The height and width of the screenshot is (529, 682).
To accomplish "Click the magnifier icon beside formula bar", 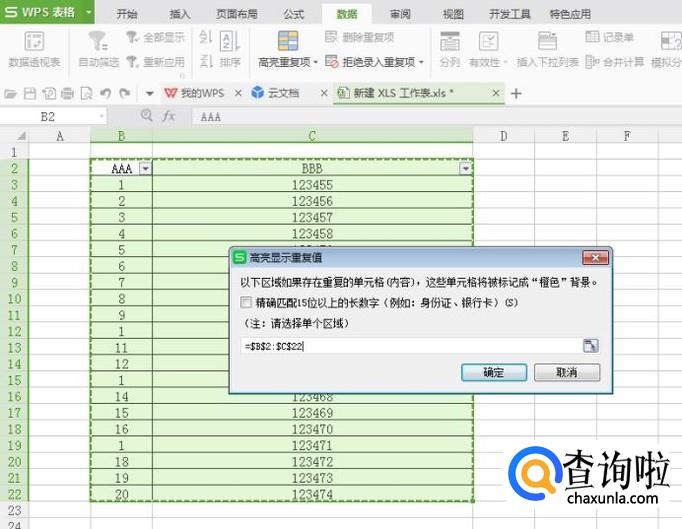I will tap(147, 116).
